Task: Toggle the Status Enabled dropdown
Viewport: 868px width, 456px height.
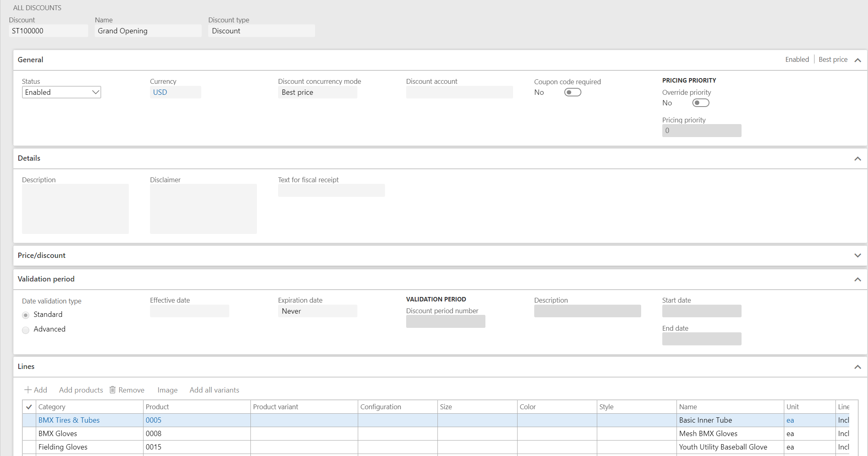Action: coord(94,92)
